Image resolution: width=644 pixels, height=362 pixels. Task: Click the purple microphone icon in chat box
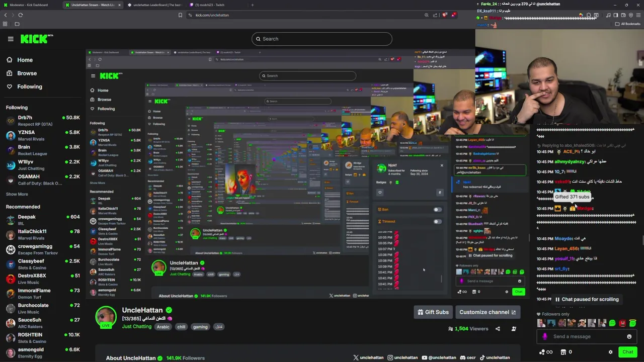point(545,336)
